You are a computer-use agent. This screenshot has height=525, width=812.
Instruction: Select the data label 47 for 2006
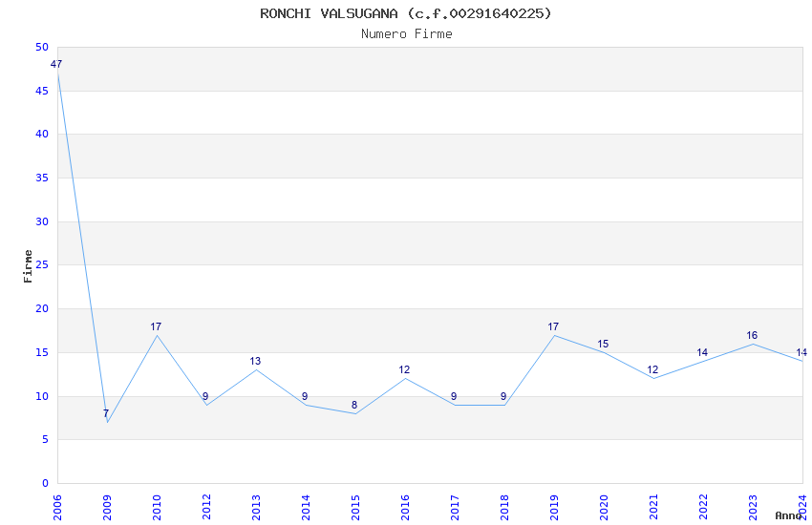click(56, 64)
